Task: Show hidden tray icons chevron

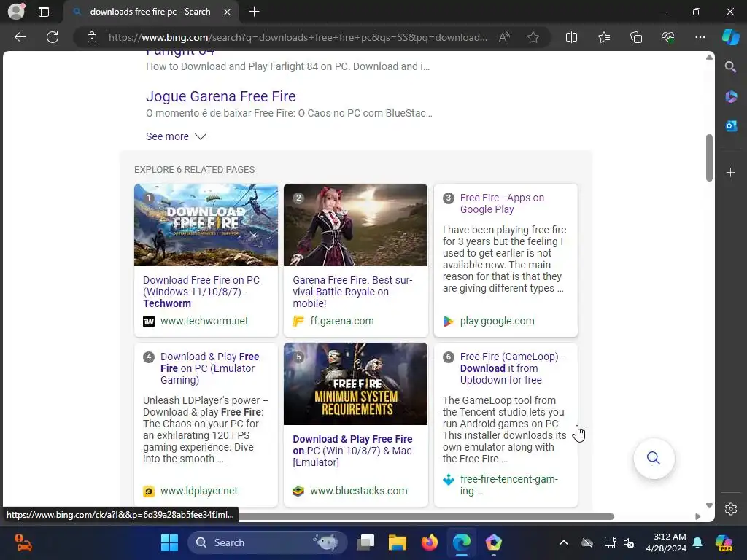Action: 564,542
